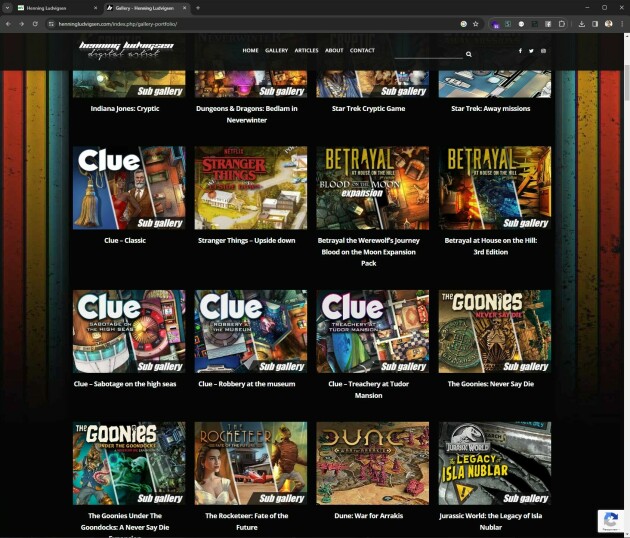Go to HOME in site navigation

click(x=250, y=50)
